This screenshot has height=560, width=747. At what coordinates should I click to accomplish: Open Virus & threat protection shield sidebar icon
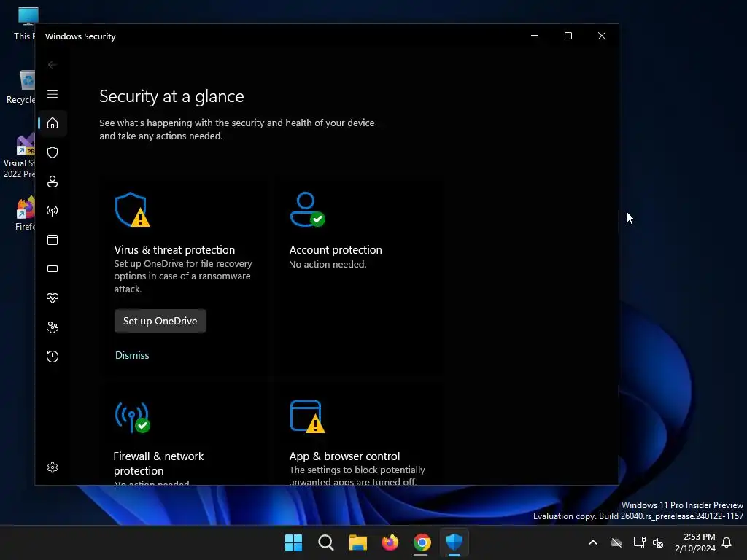point(53,152)
